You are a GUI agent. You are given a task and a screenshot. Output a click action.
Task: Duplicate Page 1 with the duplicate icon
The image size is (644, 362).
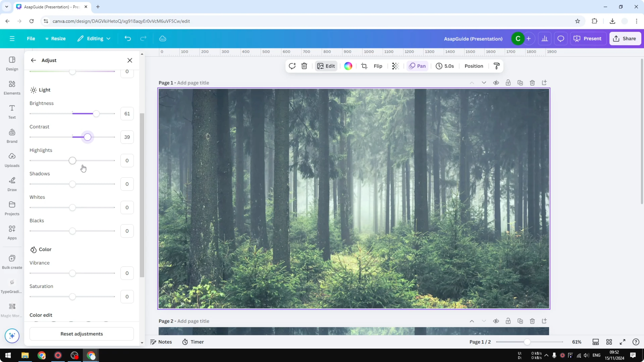coord(520,83)
